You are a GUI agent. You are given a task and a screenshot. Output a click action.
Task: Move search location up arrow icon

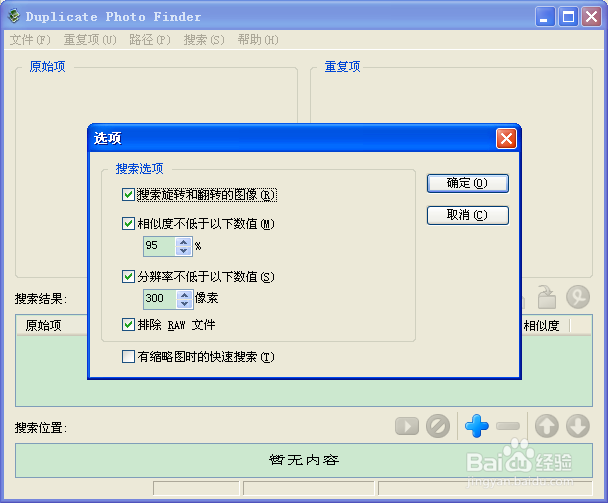point(547,426)
